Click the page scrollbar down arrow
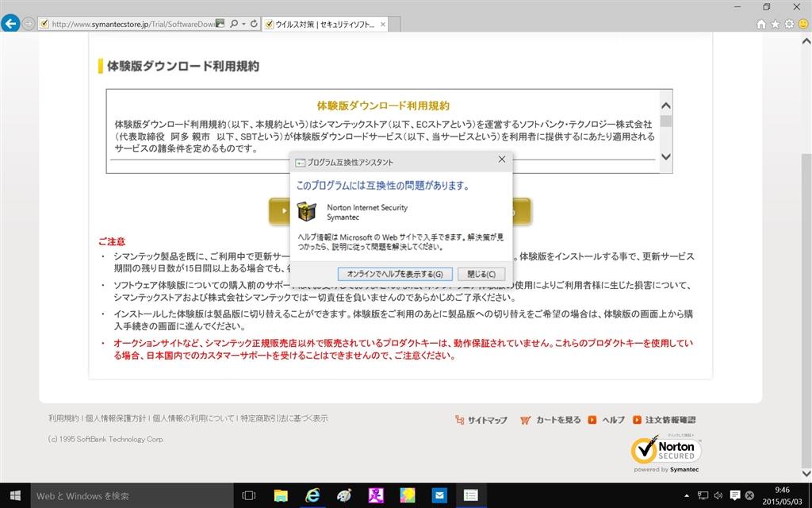This screenshot has width=812, height=508. pyautogui.click(x=806, y=473)
